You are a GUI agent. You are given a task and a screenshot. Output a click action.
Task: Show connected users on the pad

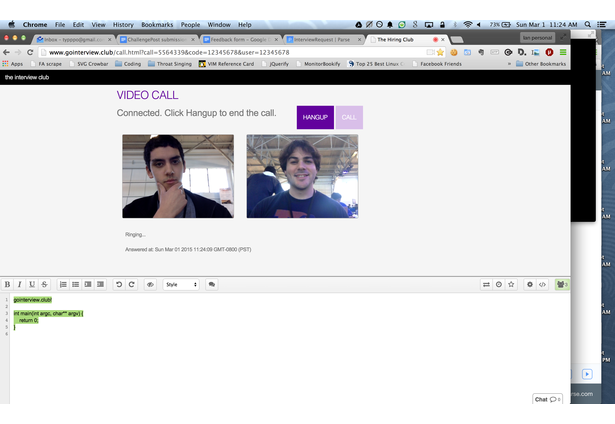pos(562,284)
